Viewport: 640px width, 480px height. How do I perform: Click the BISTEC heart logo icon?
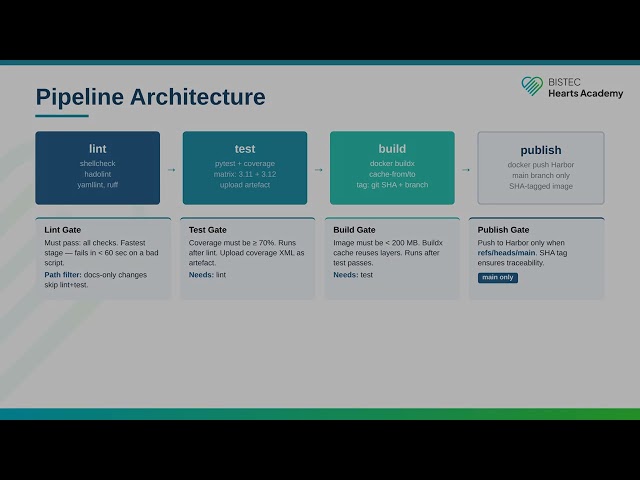pos(532,86)
